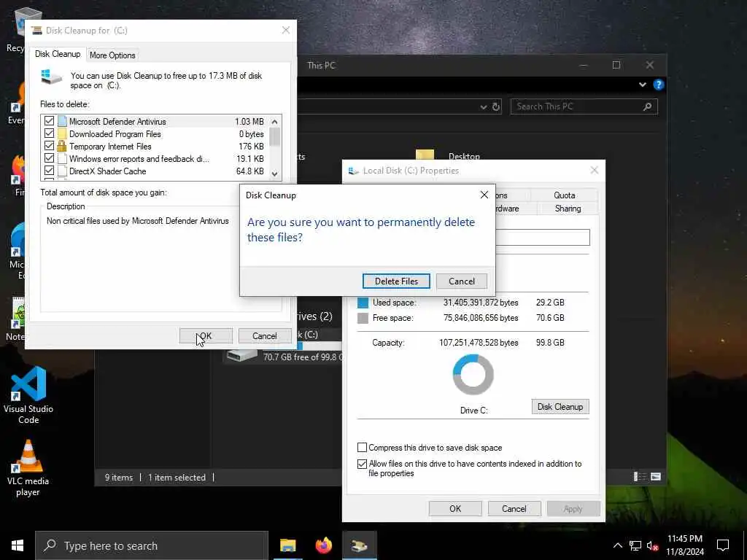Show hidden icons in system tray
This screenshot has height=560, width=747.
click(x=617, y=545)
